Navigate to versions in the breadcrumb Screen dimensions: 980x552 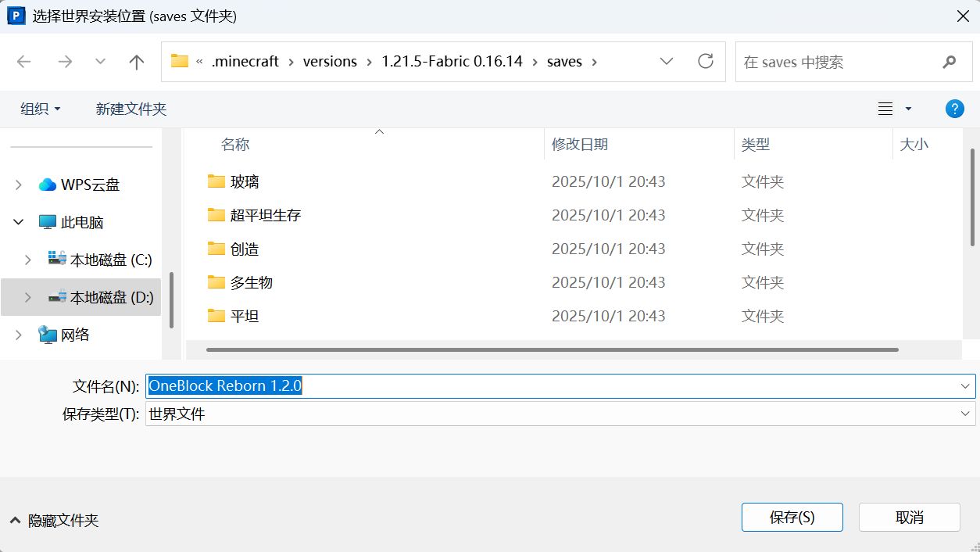tap(330, 61)
